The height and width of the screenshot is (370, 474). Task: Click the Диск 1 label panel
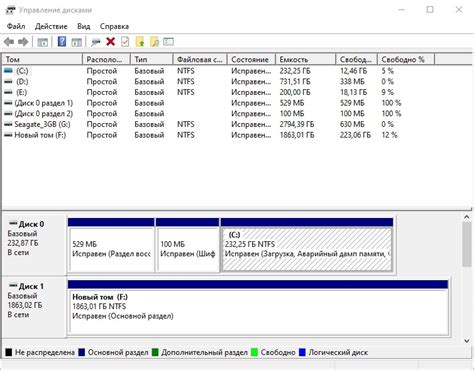34,307
